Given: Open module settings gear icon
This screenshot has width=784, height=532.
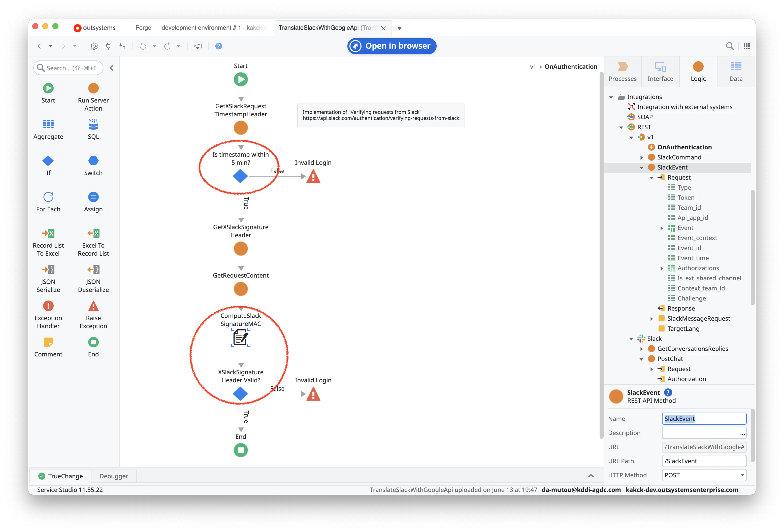Looking at the screenshot, I should 94,46.
